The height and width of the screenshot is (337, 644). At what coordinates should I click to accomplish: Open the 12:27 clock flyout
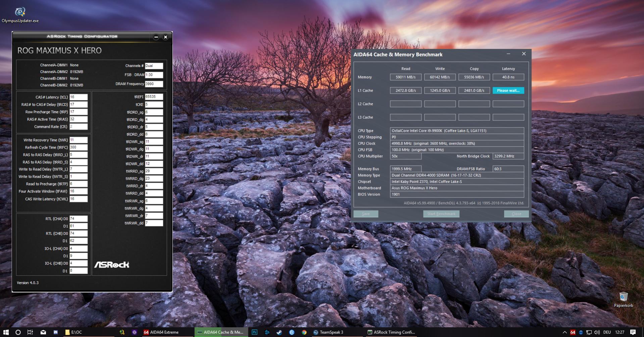[x=620, y=332]
